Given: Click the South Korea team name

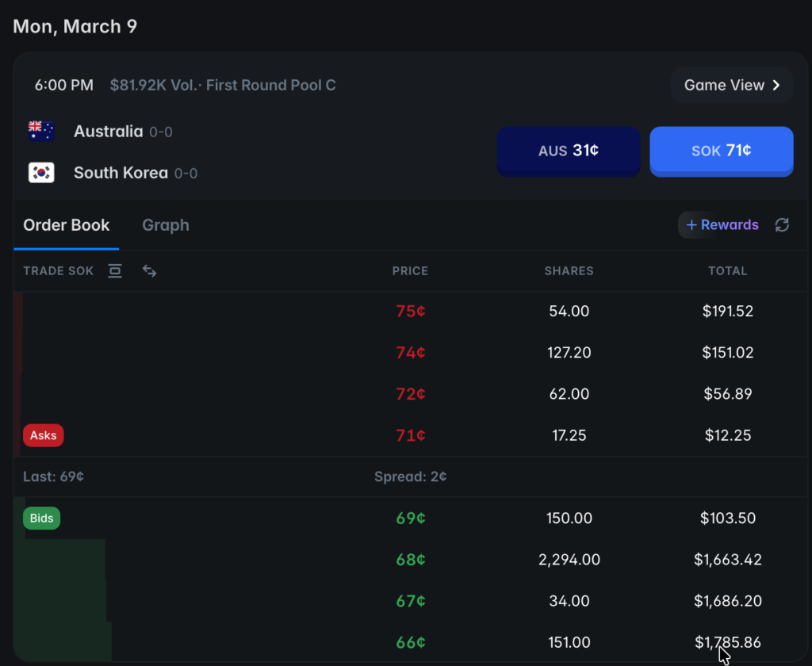Looking at the screenshot, I should (x=121, y=173).
